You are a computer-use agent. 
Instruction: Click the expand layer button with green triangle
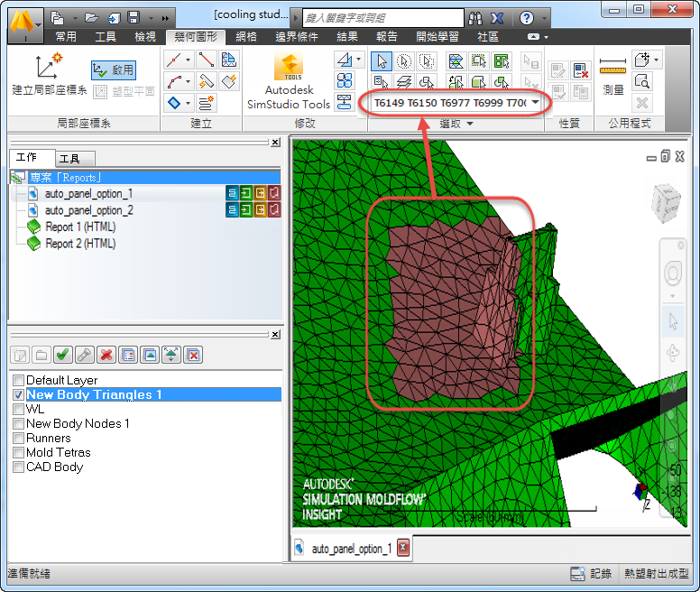pos(171,355)
